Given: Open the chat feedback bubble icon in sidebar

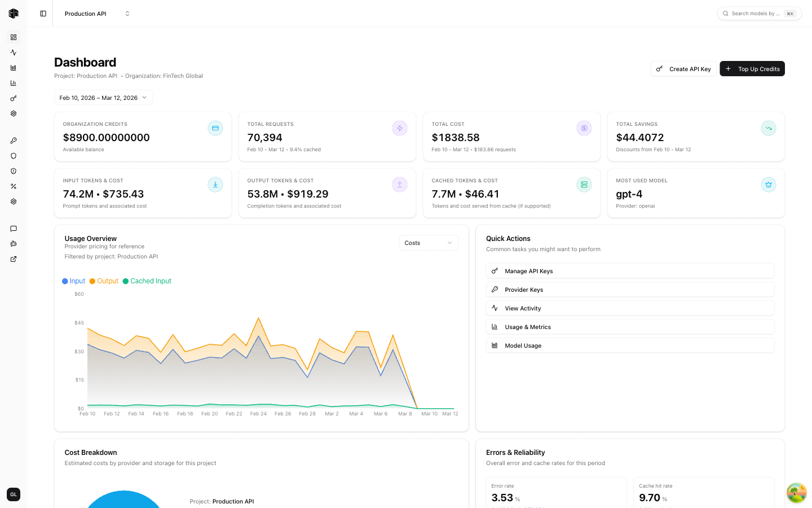Looking at the screenshot, I should (x=14, y=229).
